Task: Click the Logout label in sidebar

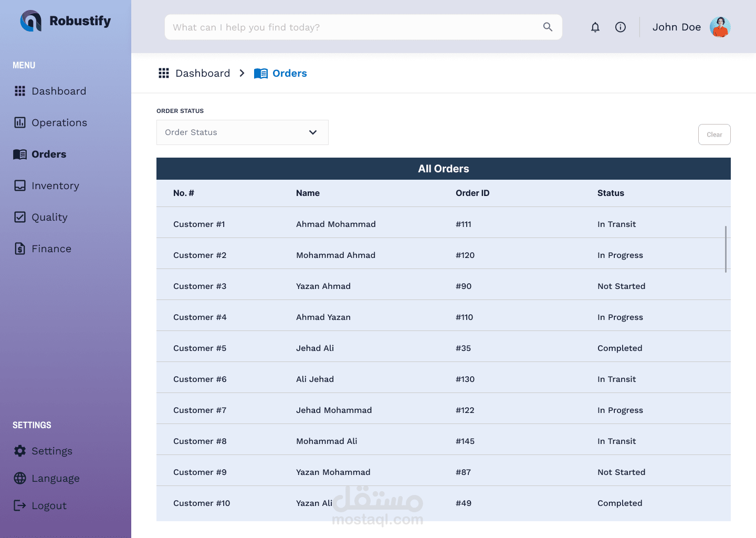Action: point(49,505)
